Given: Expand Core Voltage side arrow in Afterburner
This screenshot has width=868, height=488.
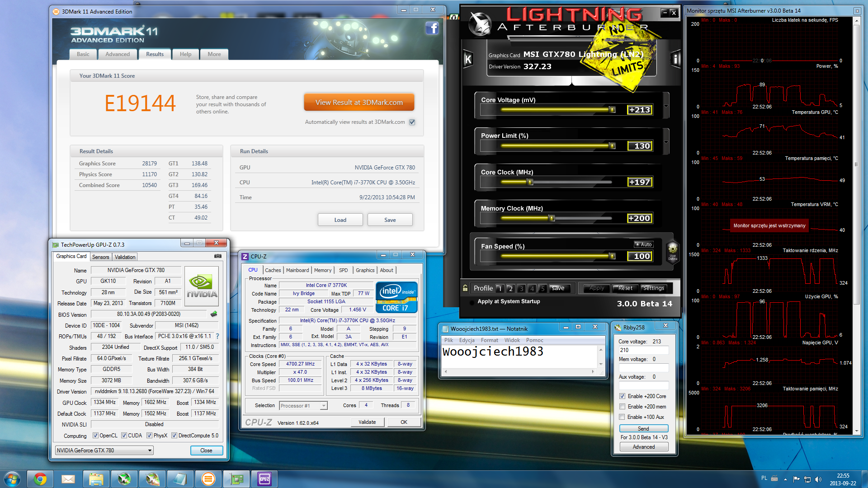Looking at the screenshot, I should (666, 106).
